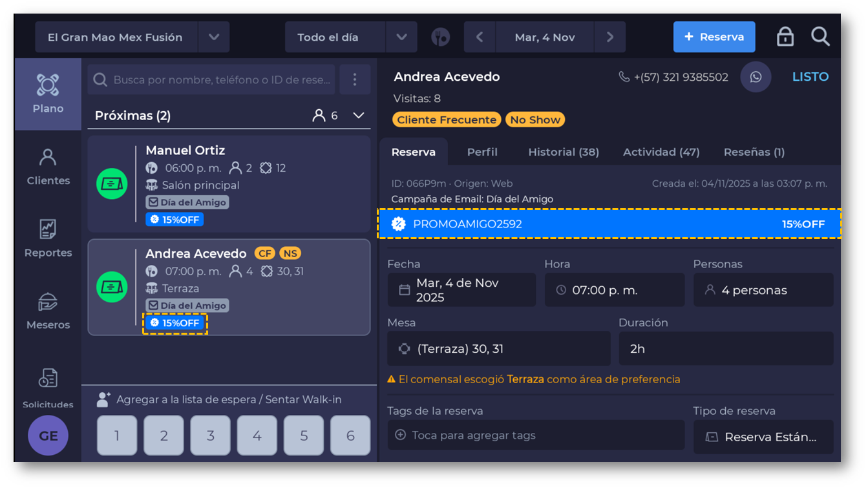
Task: Go to previous day arrow
Action: tap(480, 37)
